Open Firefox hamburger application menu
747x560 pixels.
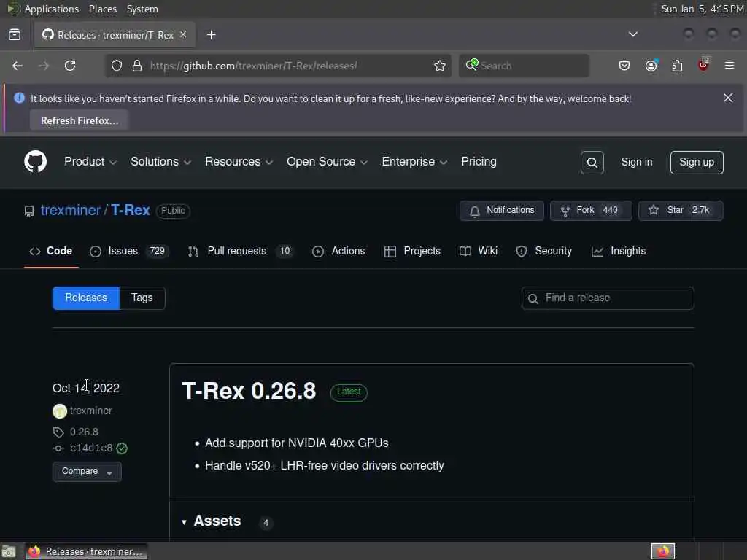point(729,66)
